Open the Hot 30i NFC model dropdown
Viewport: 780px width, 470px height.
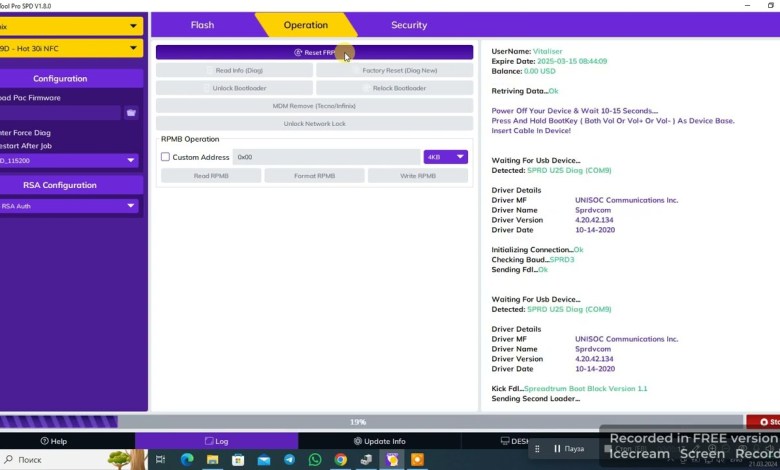(70, 48)
